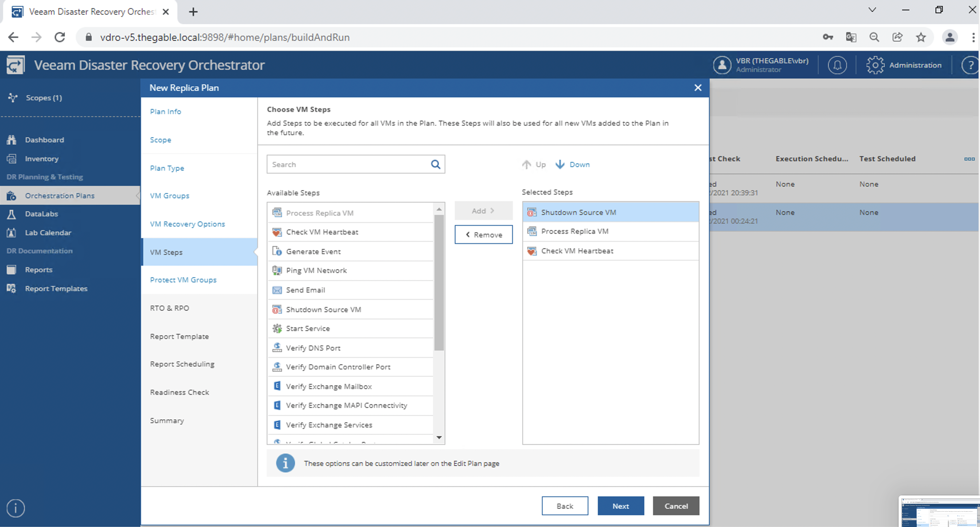The height and width of the screenshot is (527, 980).
Task: Click the Cancel button
Action: coord(676,506)
